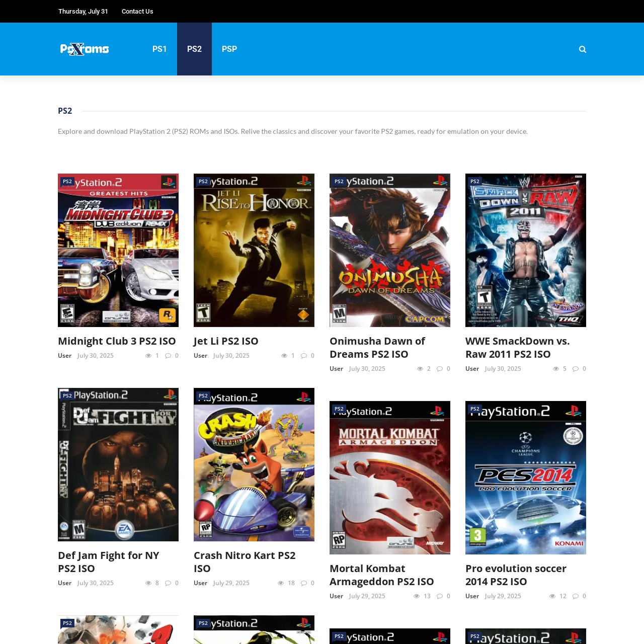The height and width of the screenshot is (644, 644).
Task: Click comment bubble icon under Mortal Kombat
Action: click(x=440, y=596)
